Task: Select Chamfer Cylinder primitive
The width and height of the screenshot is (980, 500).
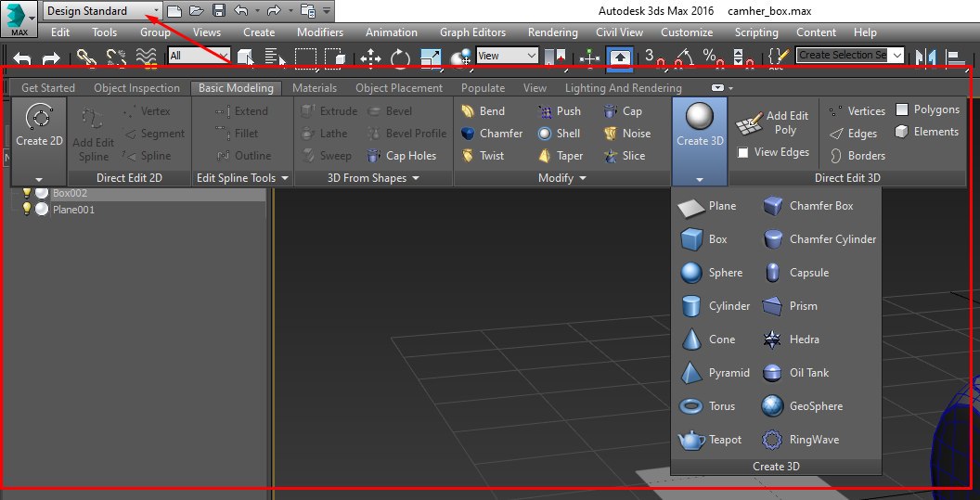Action: point(819,239)
